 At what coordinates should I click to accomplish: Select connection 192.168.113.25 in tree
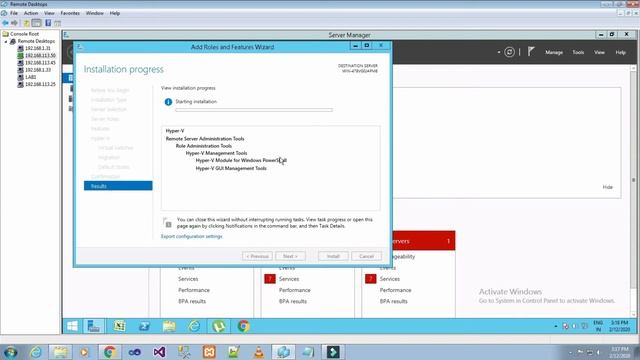[40, 84]
